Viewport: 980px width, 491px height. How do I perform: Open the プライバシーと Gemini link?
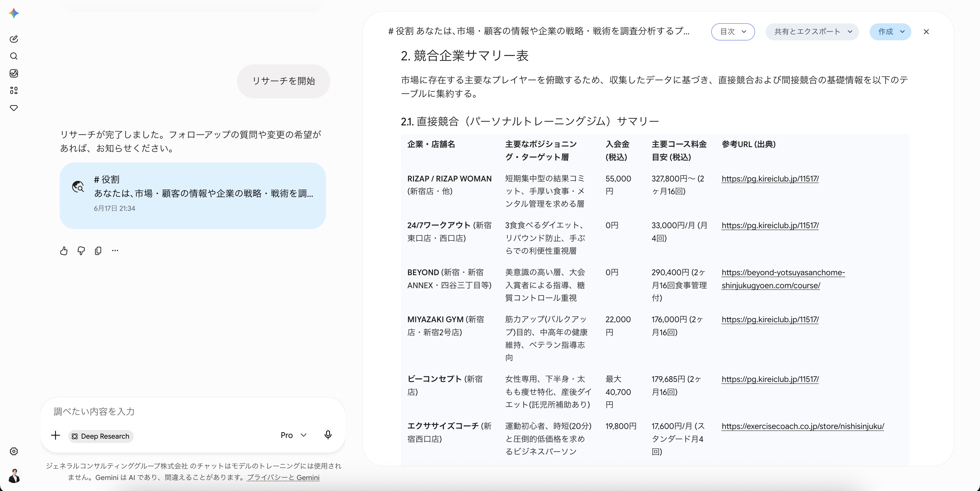pyautogui.click(x=283, y=478)
